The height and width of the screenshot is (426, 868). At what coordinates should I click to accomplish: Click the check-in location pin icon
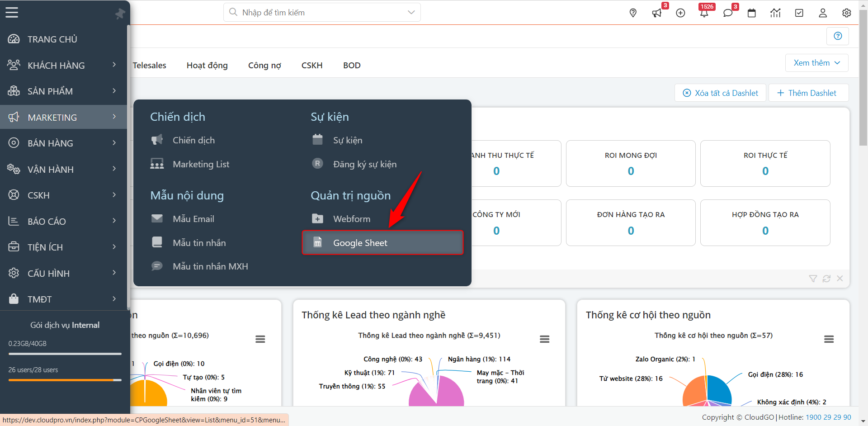[632, 13]
